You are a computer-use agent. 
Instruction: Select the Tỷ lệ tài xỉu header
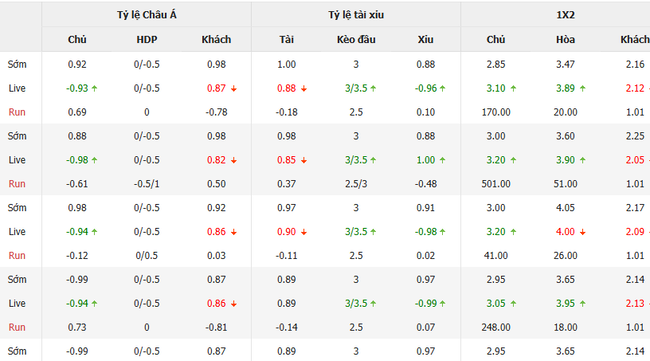pos(356,15)
